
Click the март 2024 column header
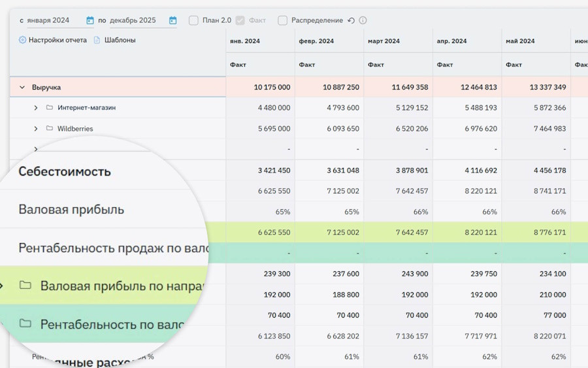(384, 41)
